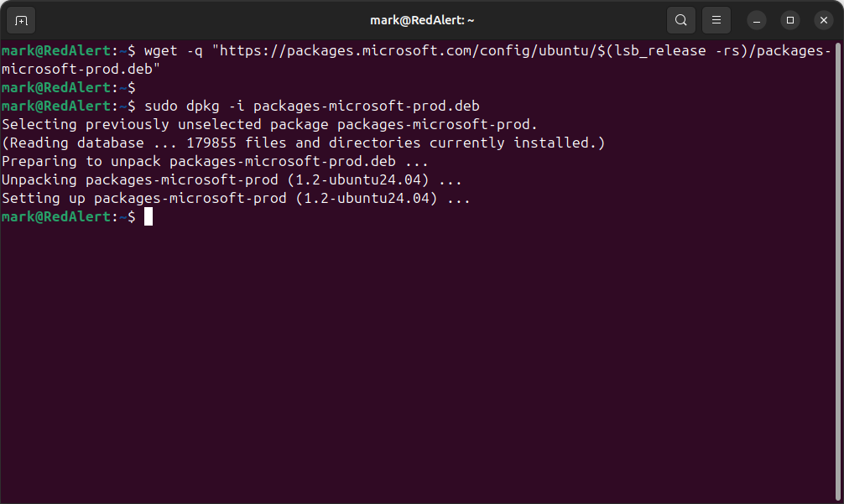Viewport: 844px width, 504px height.
Task: Click the window title mark@RedAlert: ~
Action: (x=422, y=19)
